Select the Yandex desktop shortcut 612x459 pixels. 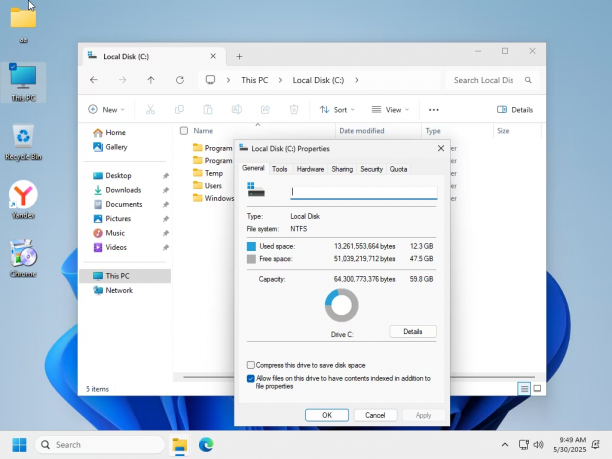23,200
